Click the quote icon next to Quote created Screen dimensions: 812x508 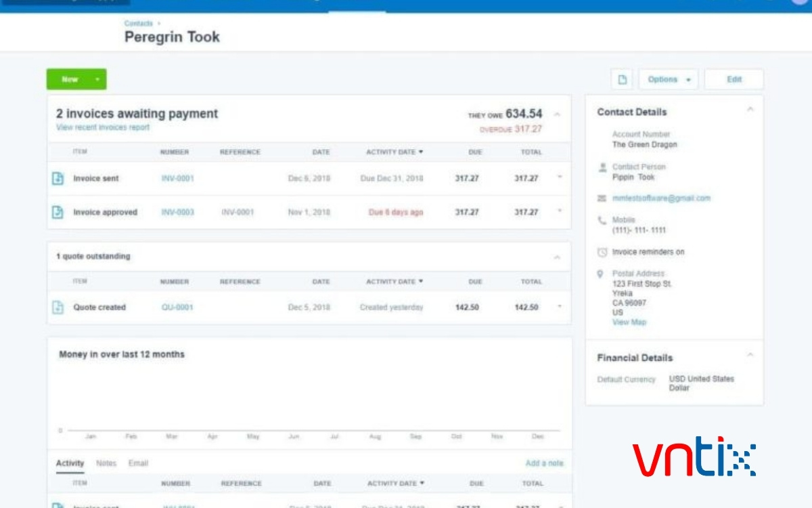pos(60,306)
